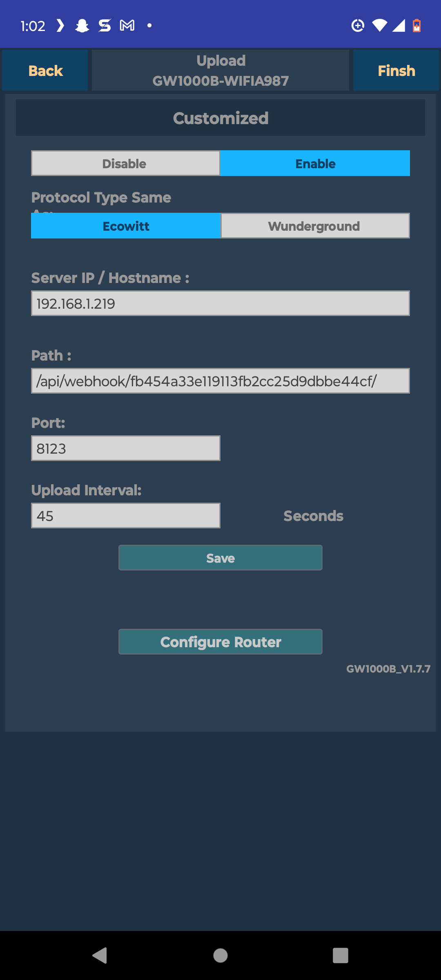441x980 pixels.
Task: Select Enable for customized upload
Action: click(x=315, y=163)
